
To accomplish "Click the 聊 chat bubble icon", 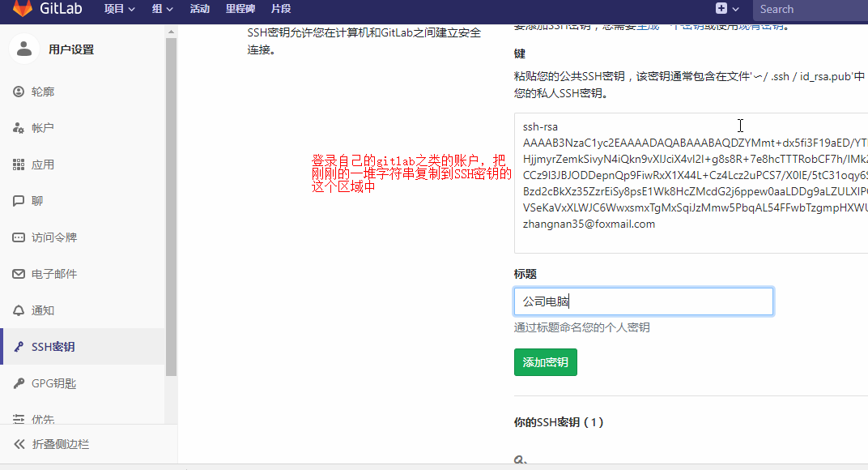I will 19,201.
